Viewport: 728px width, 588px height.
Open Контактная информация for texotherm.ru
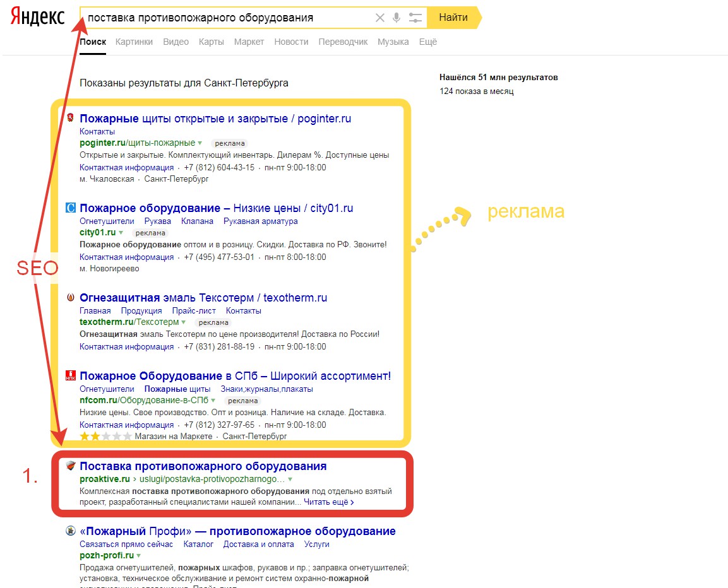point(126,346)
